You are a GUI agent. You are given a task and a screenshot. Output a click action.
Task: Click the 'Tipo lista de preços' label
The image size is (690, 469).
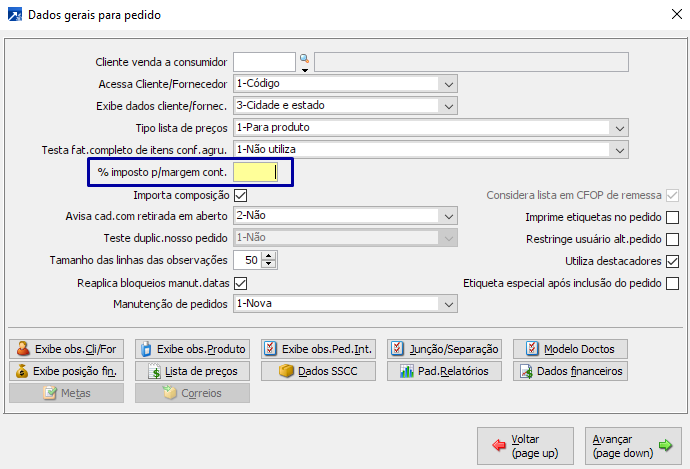181,128
